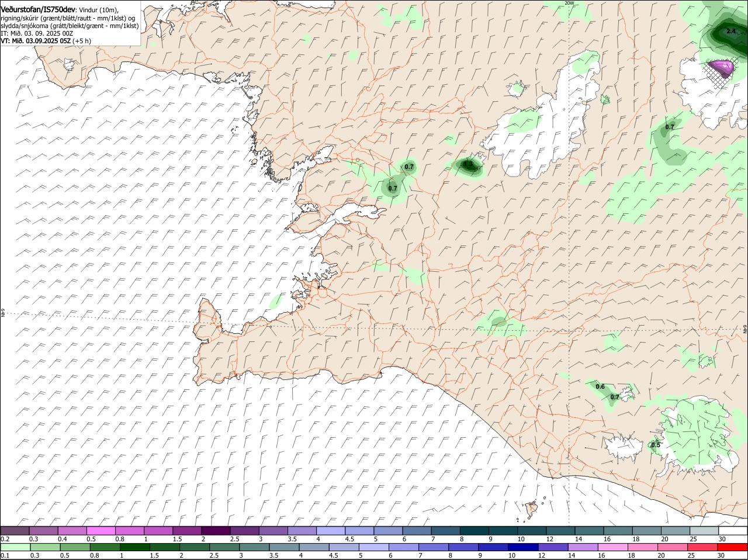
Task: Pick the 12 swatch in rain legend lower row
Action: pos(554,547)
